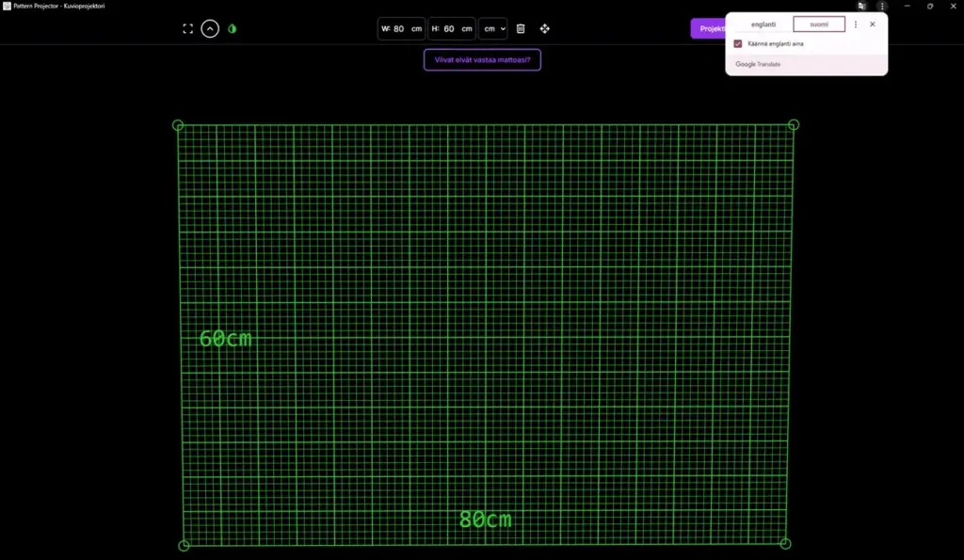Select the top-right grid corner handle
Image resolution: width=964 pixels, height=560 pixels.
[x=794, y=125]
